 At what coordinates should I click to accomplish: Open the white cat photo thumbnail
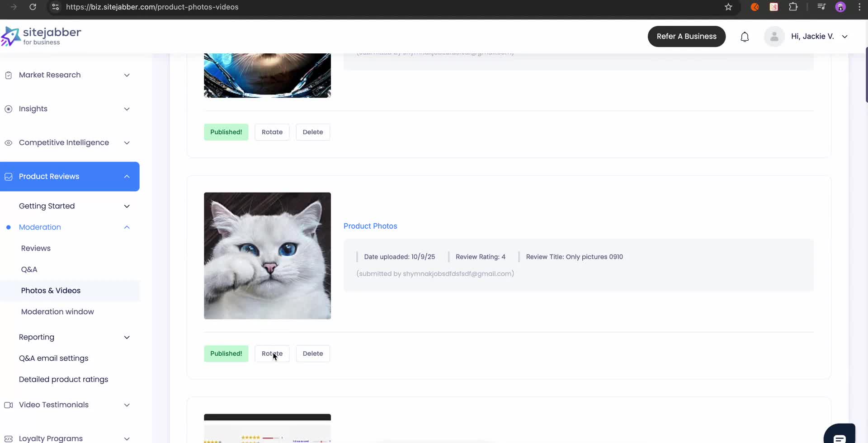[x=267, y=256]
